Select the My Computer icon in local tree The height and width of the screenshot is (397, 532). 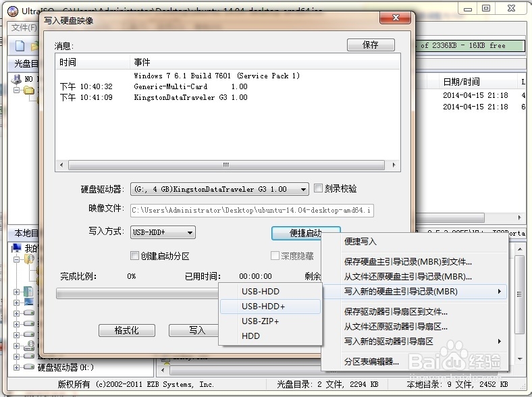pyautogui.click(x=16, y=248)
